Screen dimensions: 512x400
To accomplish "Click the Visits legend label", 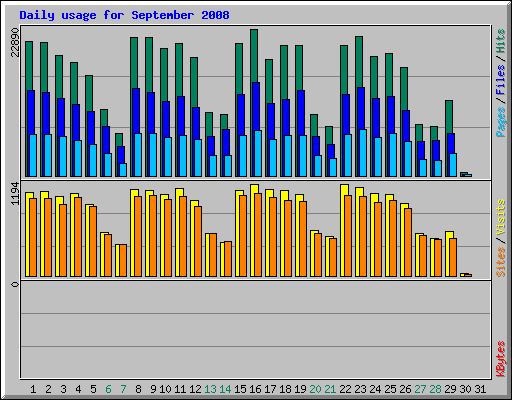I will (501, 217).
